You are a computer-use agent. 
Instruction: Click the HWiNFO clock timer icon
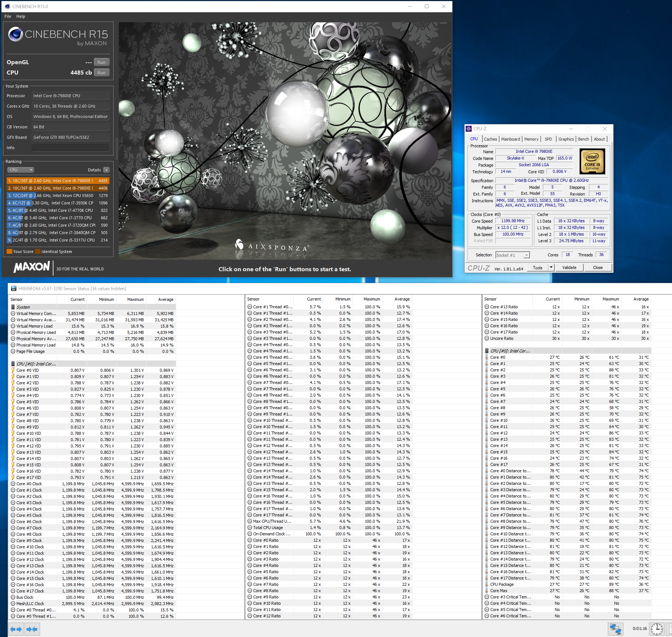coord(657,629)
